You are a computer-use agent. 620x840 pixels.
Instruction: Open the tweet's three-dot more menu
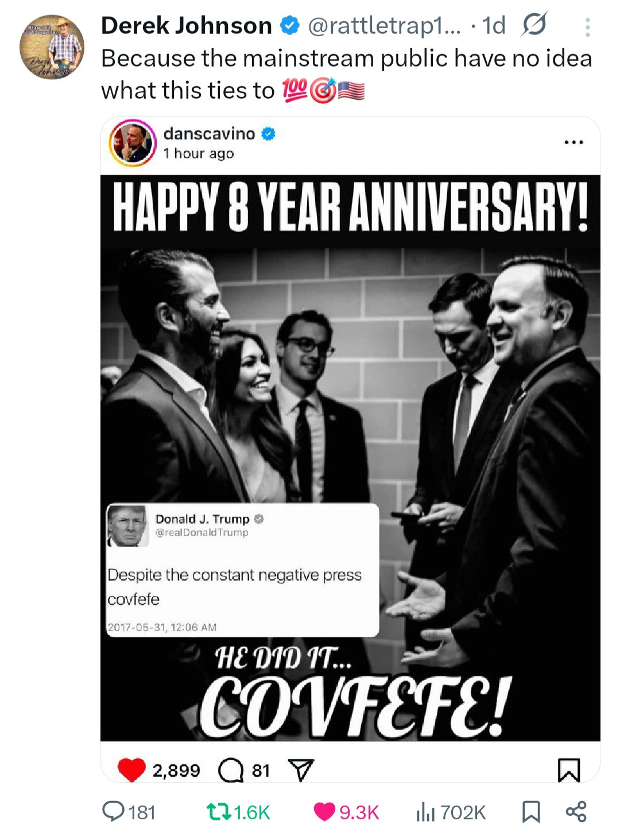587,27
